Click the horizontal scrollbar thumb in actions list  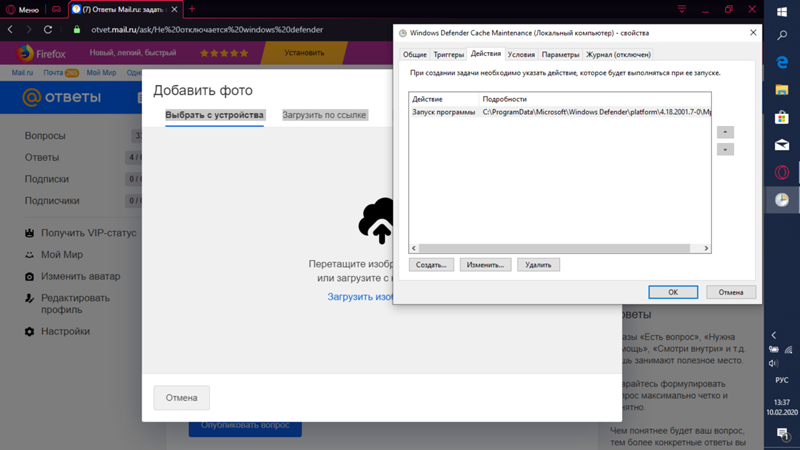pyautogui.click(x=555, y=248)
